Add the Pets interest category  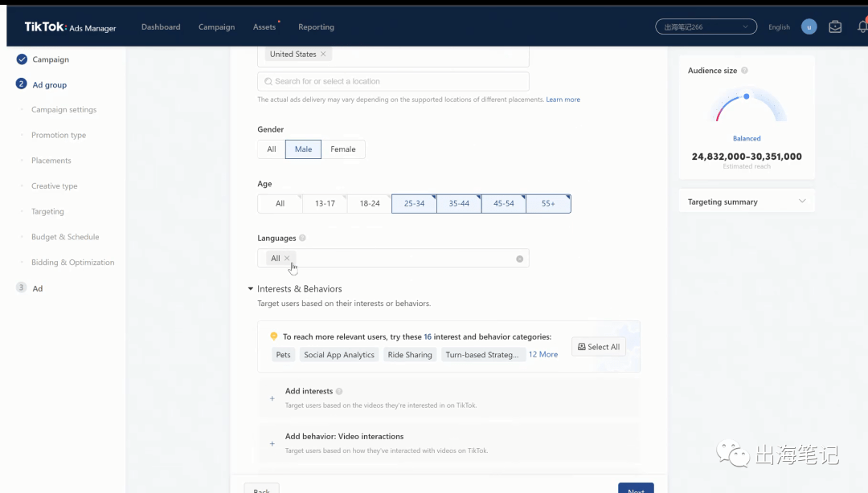pyautogui.click(x=284, y=355)
